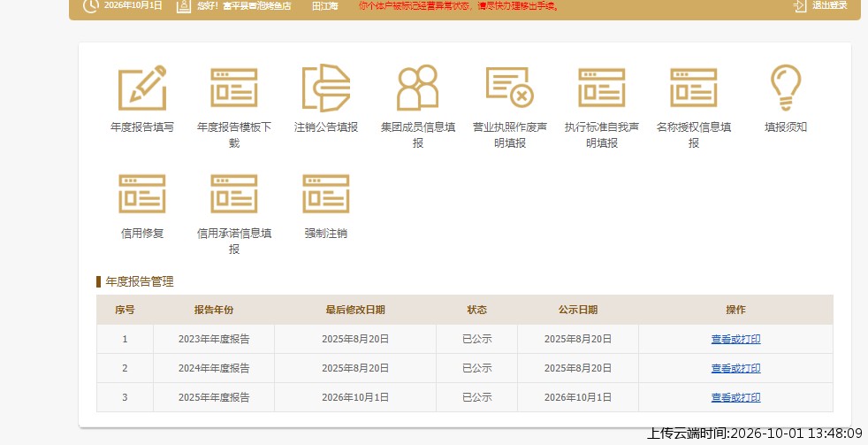This screenshot has height=445, width=868.
Task: Select the 2024年年度报告 table cell
Action: pyautogui.click(x=214, y=368)
